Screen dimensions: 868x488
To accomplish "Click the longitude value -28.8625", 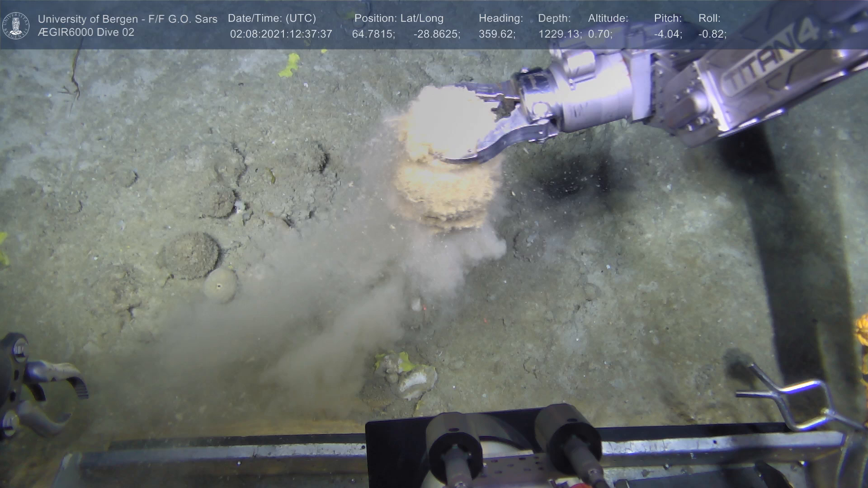I will pos(437,34).
